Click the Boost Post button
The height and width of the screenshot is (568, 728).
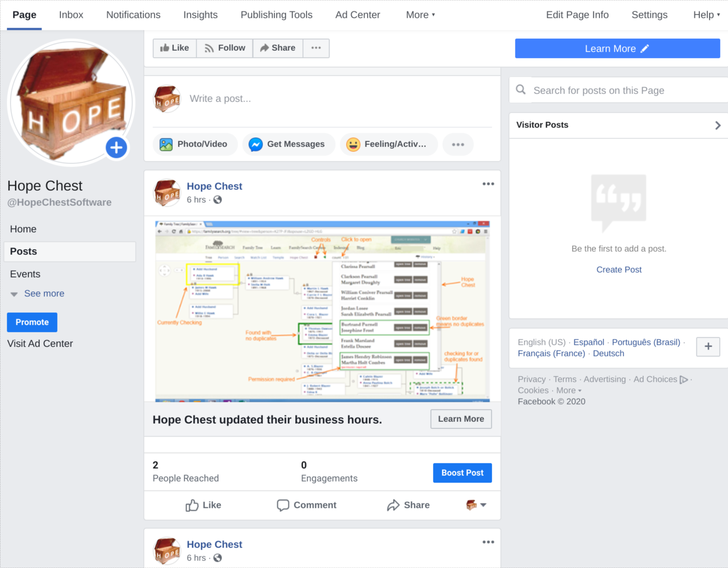pos(462,473)
